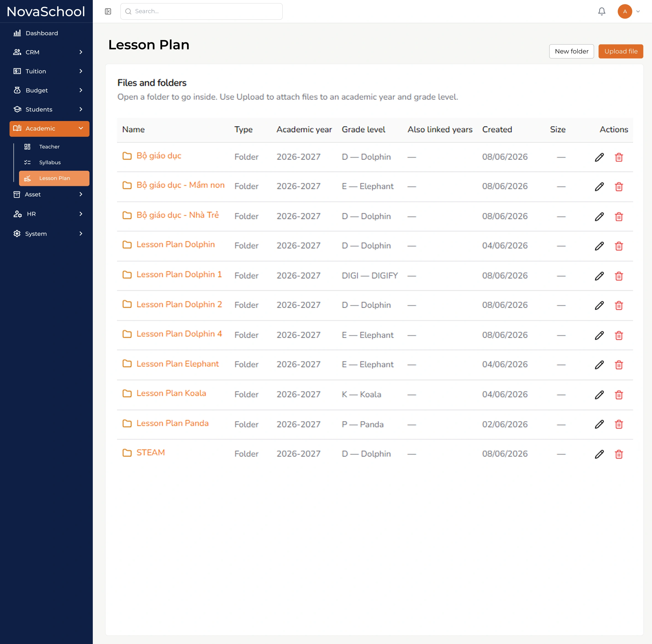Expand the Students menu chevron

pyautogui.click(x=81, y=109)
